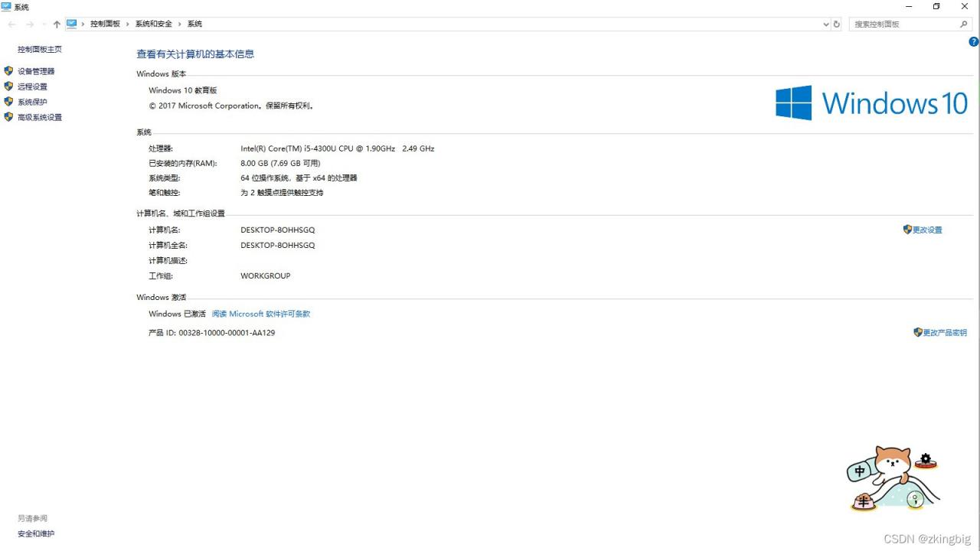
Task: Expand the address bar history dropdown
Action: point(826,24)
